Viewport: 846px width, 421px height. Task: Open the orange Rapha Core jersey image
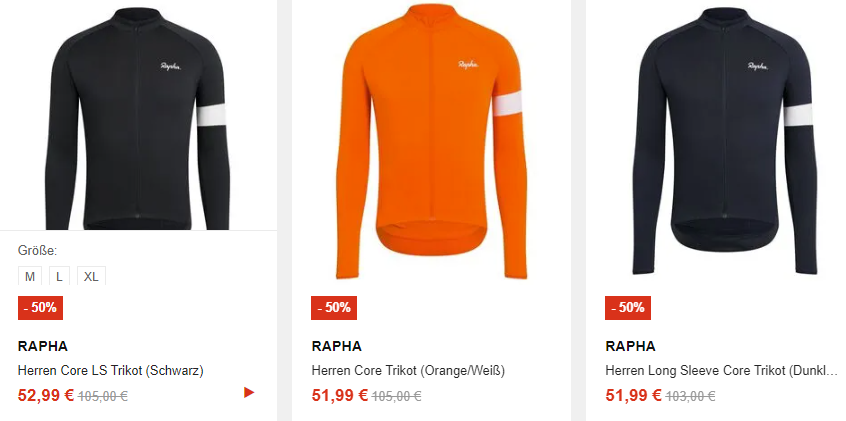point(432,141)
